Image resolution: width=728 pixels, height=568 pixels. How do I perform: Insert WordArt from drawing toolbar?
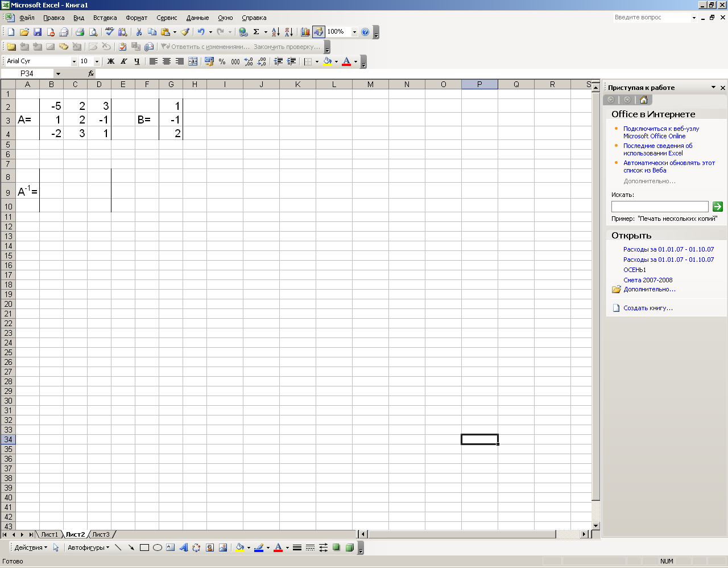point(183,548)
